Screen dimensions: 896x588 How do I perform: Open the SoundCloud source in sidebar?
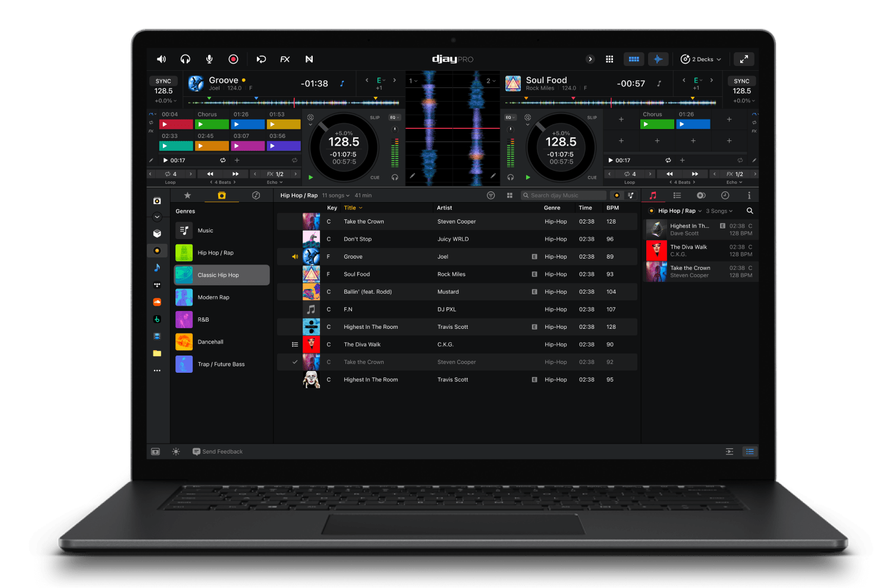click(x=157, y=302)
